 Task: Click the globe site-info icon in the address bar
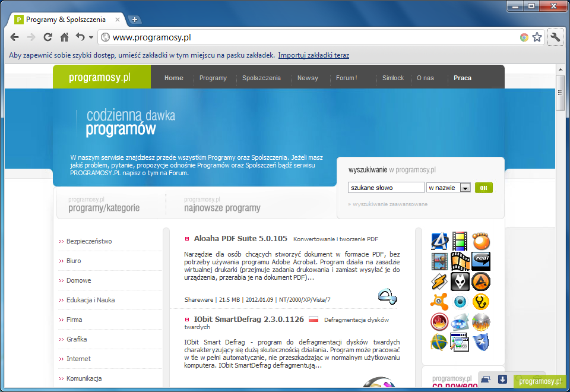[106, 37]
